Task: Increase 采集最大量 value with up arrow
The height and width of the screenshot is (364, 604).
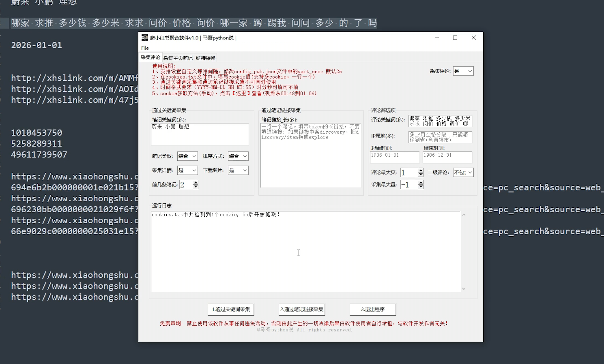Action: (x=420, y=183)
